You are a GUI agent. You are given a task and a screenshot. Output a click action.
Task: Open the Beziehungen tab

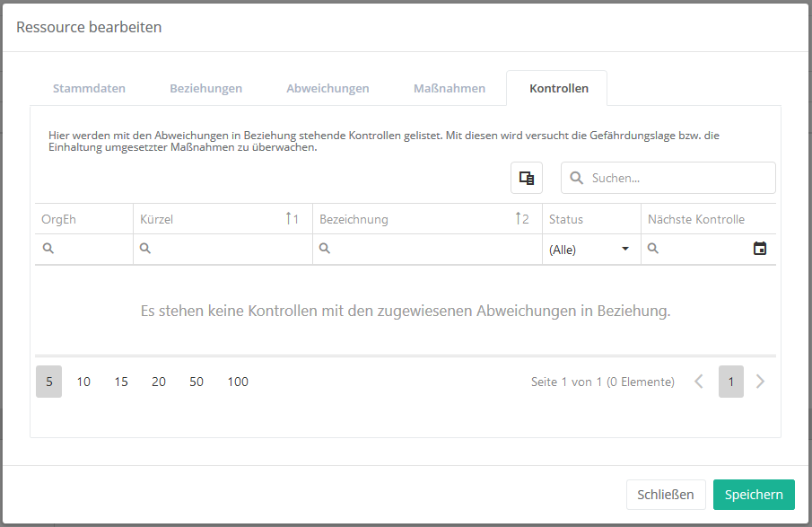(x=206, y=88)
